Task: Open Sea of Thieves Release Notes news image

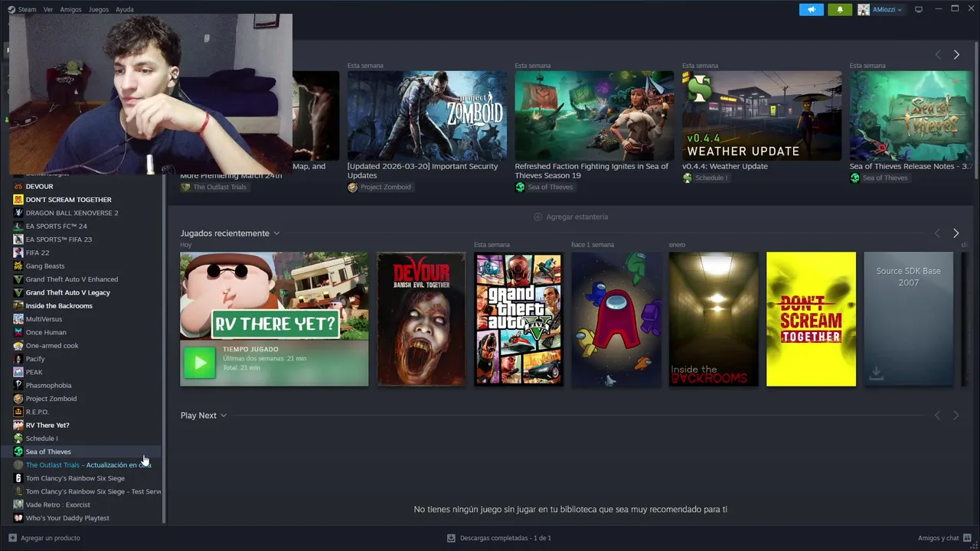Action: coord(911,116)
